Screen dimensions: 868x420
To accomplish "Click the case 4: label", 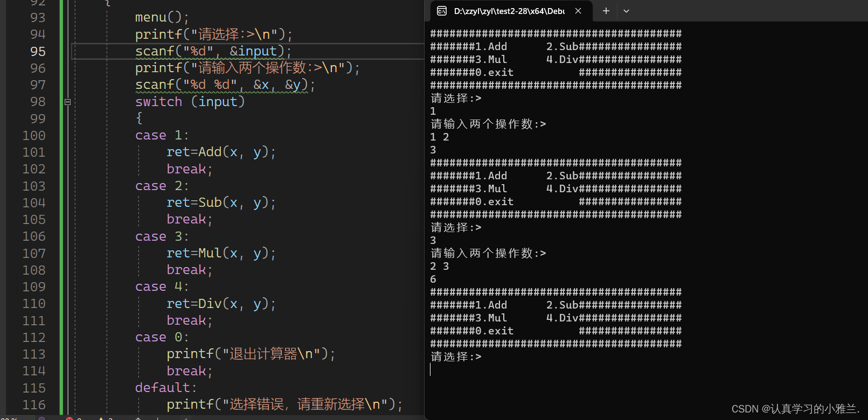I will pos(162,287).
